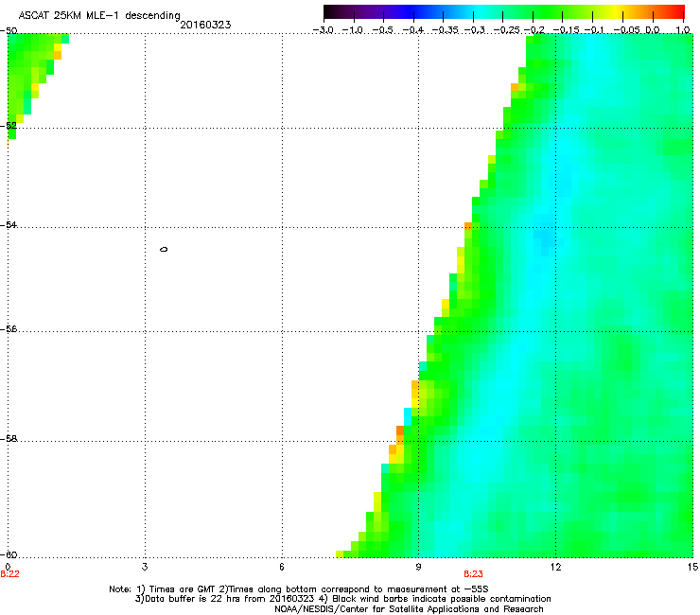Click the -52 latitude axis label
This screenshot has width=700, height=615.
[9, 126]
